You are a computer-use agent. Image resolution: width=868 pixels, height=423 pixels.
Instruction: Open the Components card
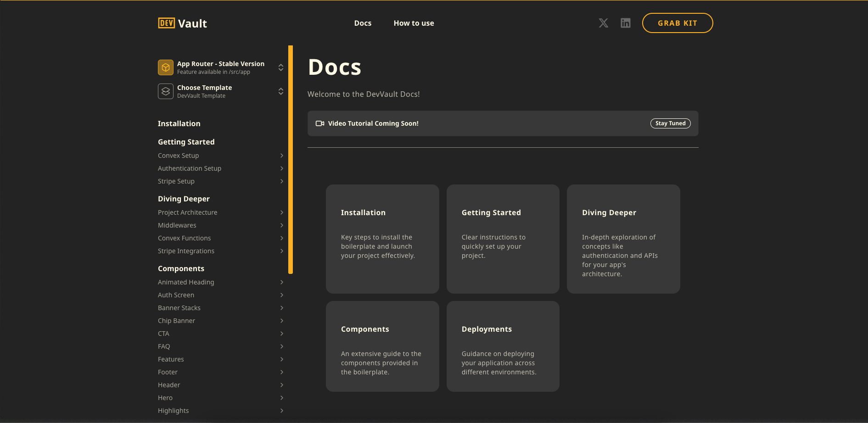tap(382, 346)
